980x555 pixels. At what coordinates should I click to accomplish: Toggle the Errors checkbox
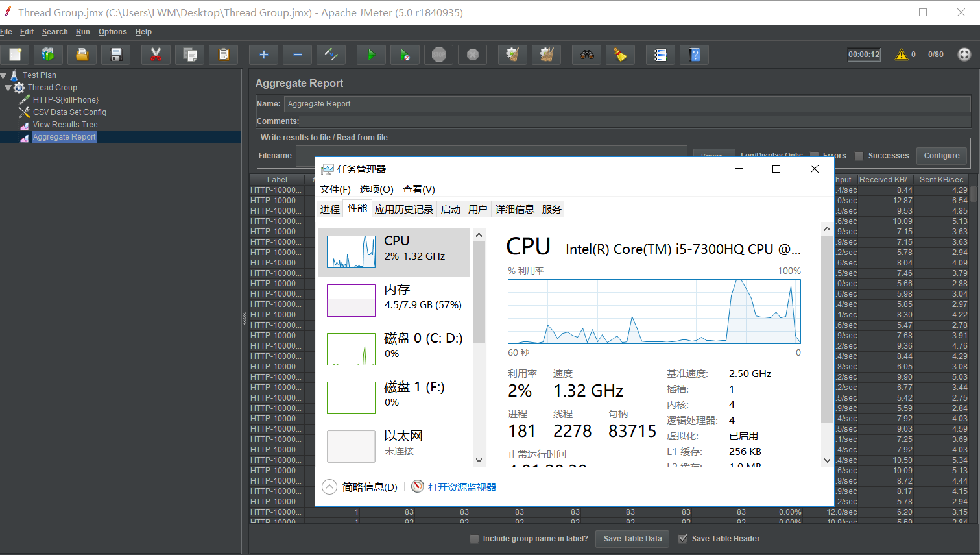[x=814, y=156]
